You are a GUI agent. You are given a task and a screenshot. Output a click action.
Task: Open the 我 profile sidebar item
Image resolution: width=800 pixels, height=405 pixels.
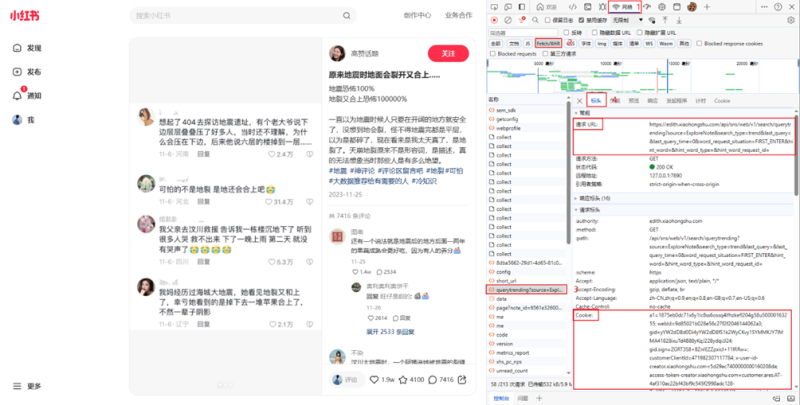(x=23, y=120)
